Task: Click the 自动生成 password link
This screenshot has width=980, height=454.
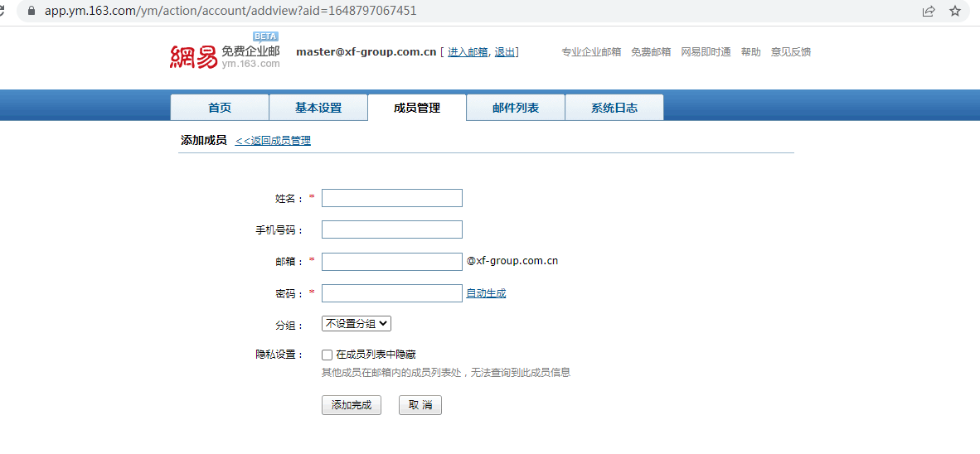Action: click(486, 293)
